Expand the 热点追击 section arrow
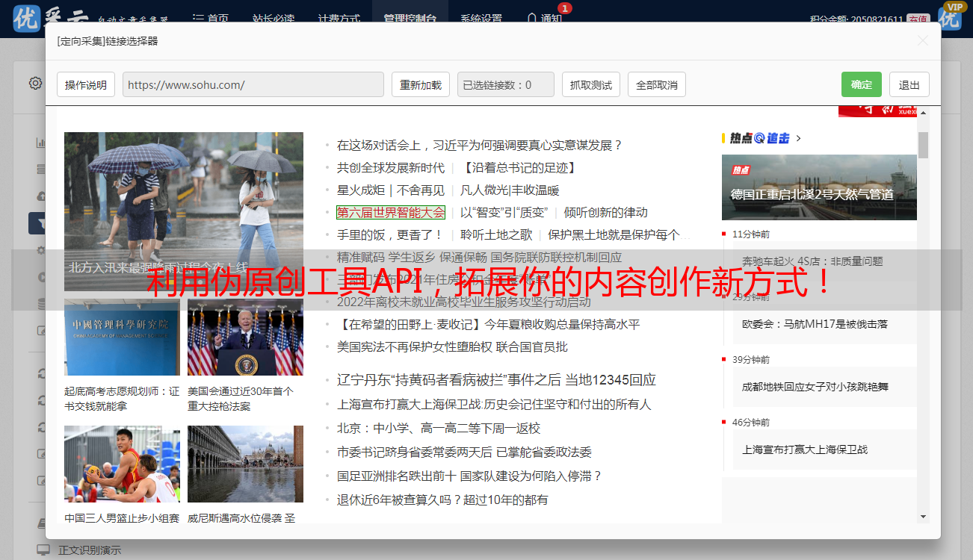 click(799, 138)
